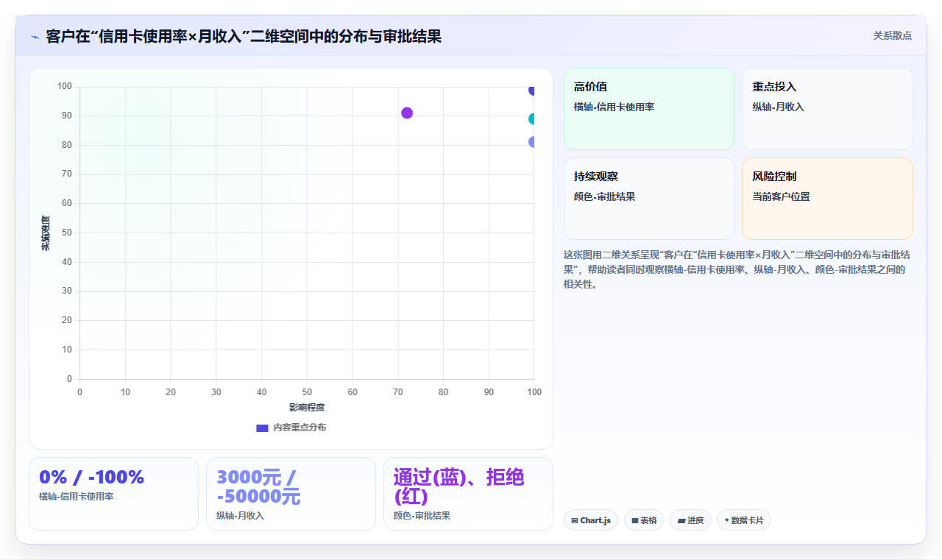
Task: Open the 持续观察 quadrant card
Action: 648,199
